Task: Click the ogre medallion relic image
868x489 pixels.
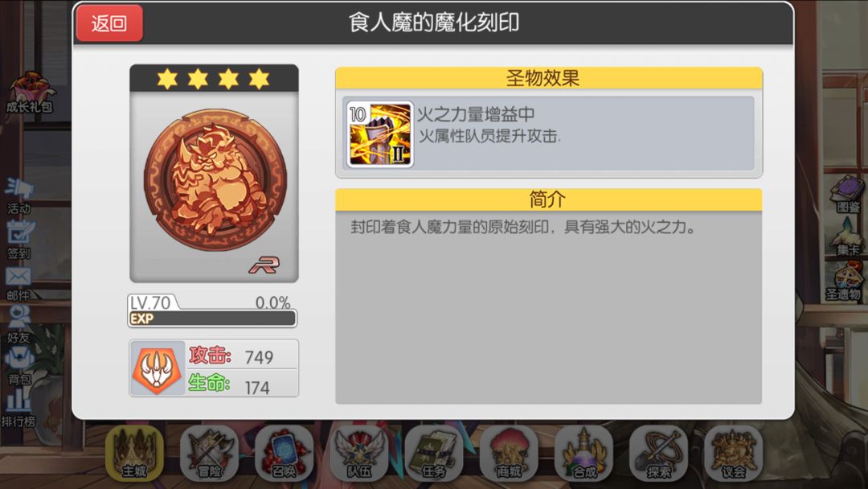Action: pyautogui.click(x=215, y=179)
